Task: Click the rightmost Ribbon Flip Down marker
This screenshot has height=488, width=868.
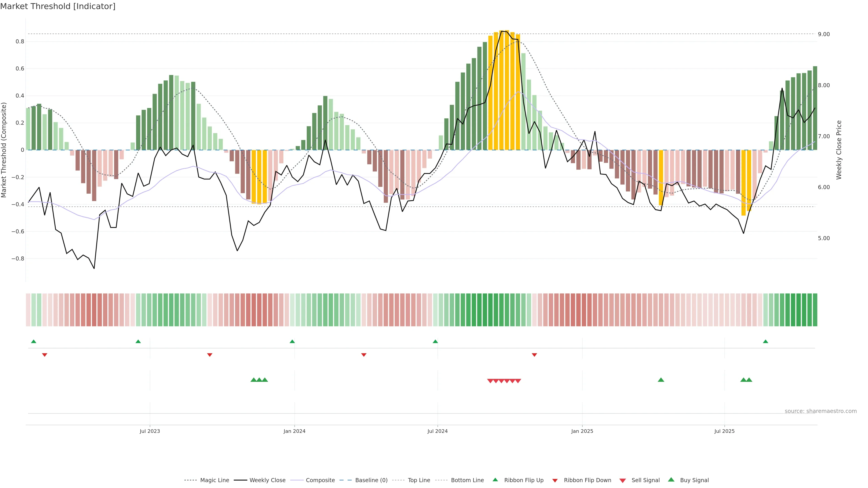Action: pos(534,355)
